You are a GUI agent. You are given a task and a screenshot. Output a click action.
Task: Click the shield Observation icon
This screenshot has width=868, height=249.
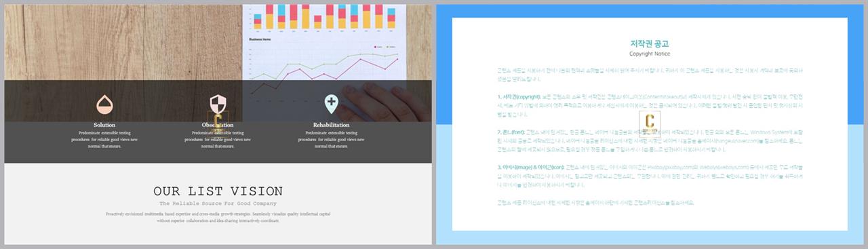point(218,104)
